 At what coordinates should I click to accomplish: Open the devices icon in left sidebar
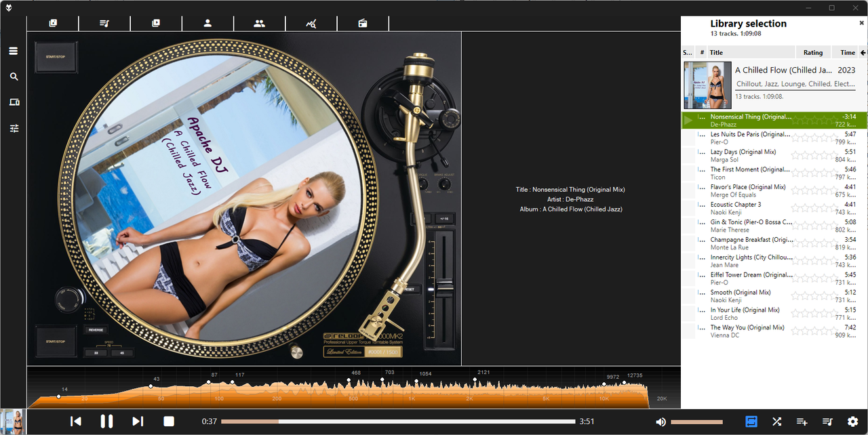pos(14,102)
